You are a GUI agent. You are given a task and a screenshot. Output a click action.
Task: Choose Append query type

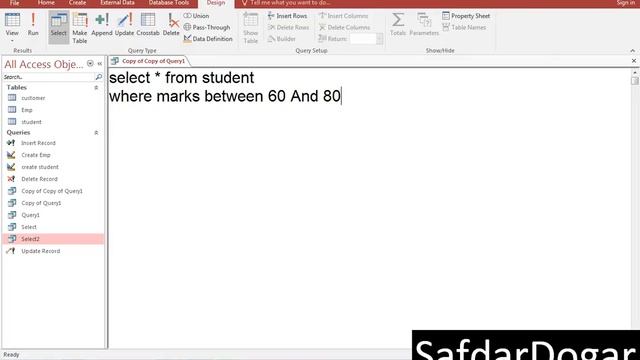pos(102,24)
